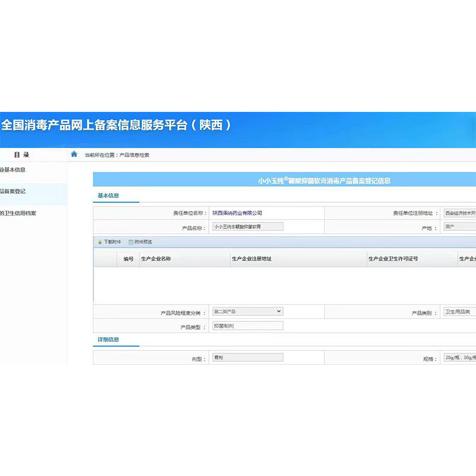Click inside the 产品名称 input field
Screen dimensions: 476x476
pos(248,226)
